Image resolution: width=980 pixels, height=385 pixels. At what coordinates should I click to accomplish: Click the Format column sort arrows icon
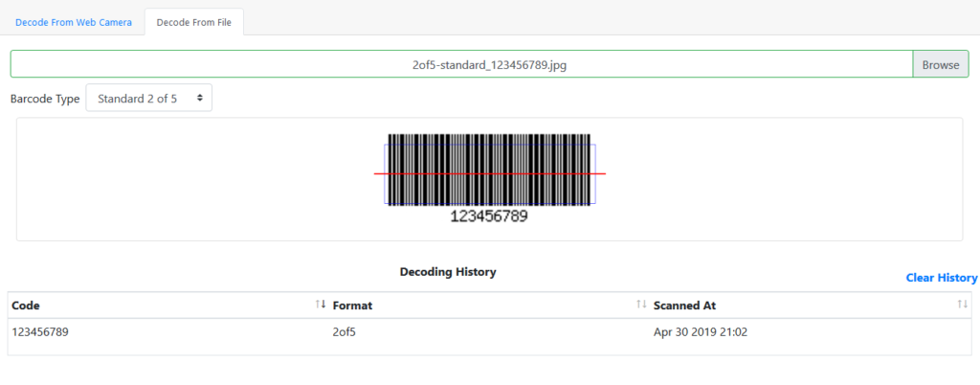[x=641, y=305]
